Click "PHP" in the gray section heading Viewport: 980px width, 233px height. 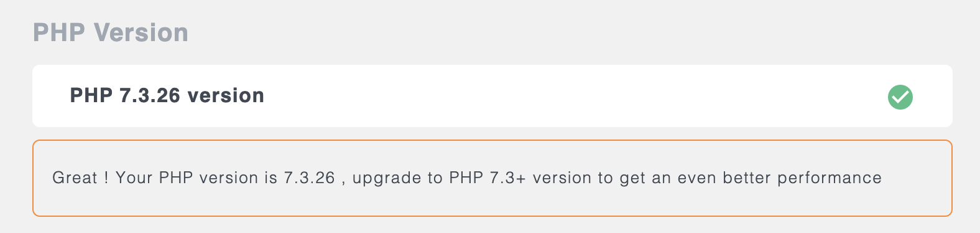coord(58,32)
